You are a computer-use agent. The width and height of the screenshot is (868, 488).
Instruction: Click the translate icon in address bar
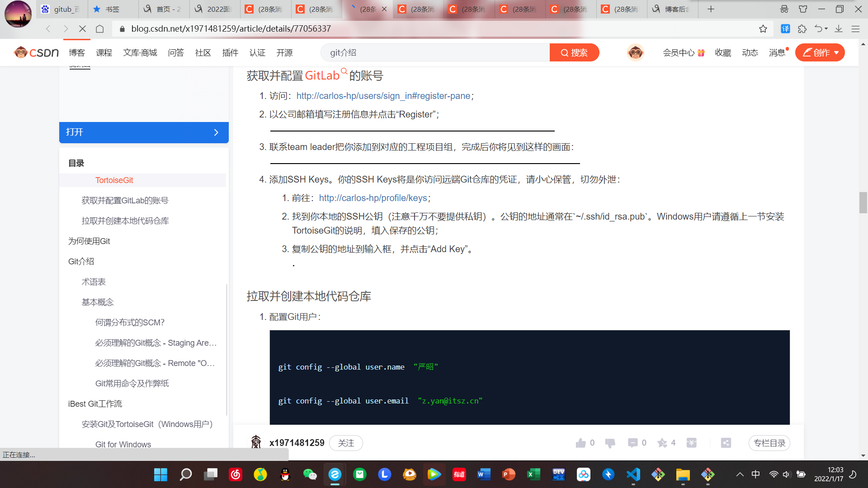click(x=785, y=29)
